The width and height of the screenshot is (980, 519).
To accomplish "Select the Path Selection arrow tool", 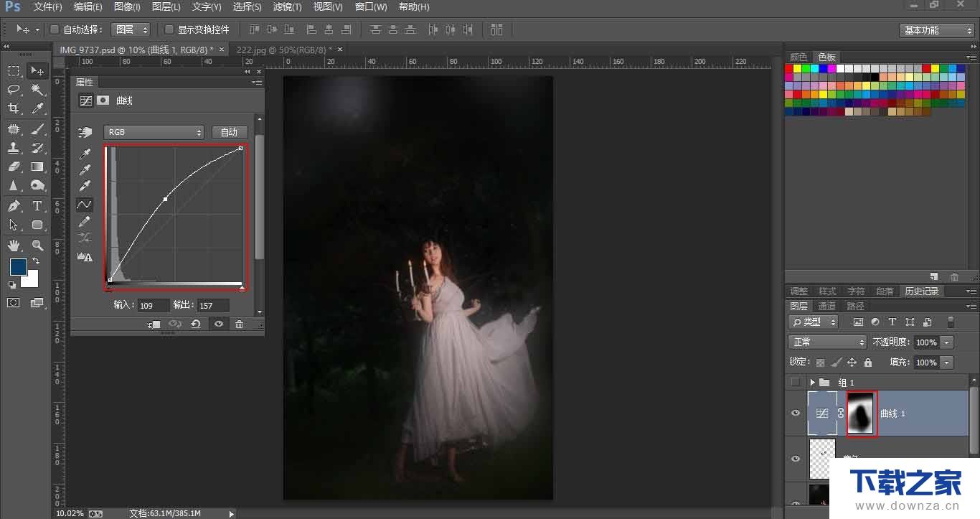I will coord(14,225).
